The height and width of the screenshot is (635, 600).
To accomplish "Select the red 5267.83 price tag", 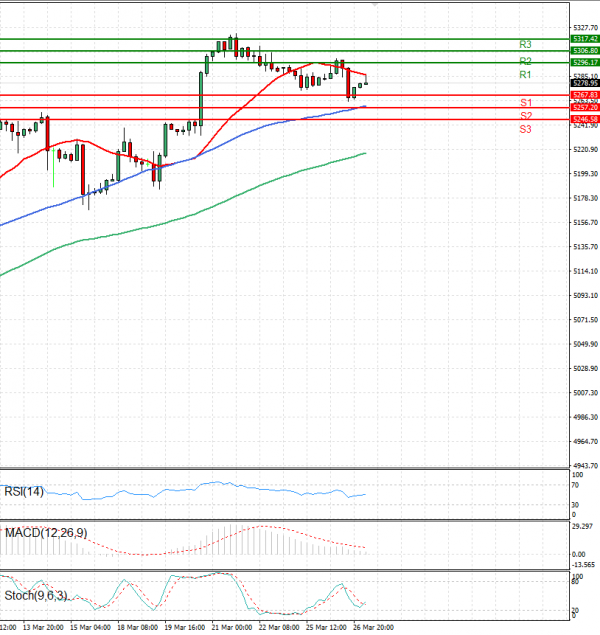I will click(585, 95).
